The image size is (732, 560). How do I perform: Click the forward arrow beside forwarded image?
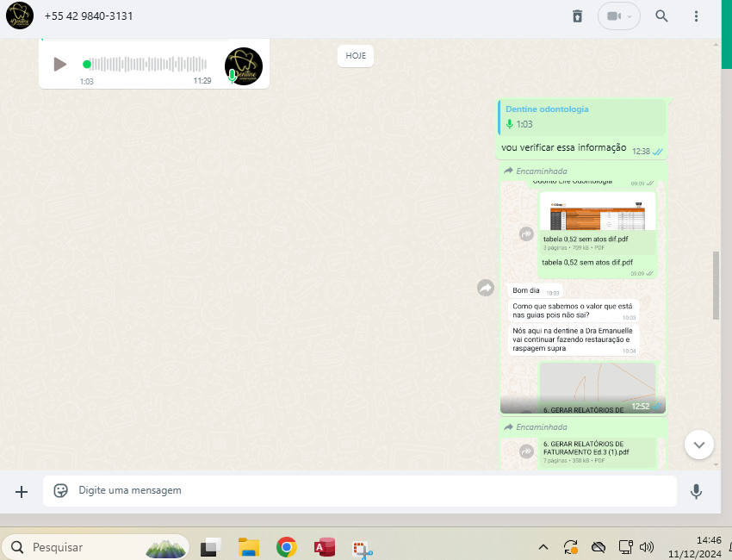[x=486, y=288]
